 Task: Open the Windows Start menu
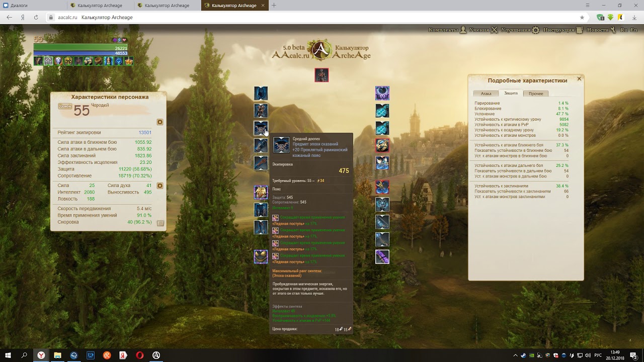pyautogui.click(x=8, y=355)
